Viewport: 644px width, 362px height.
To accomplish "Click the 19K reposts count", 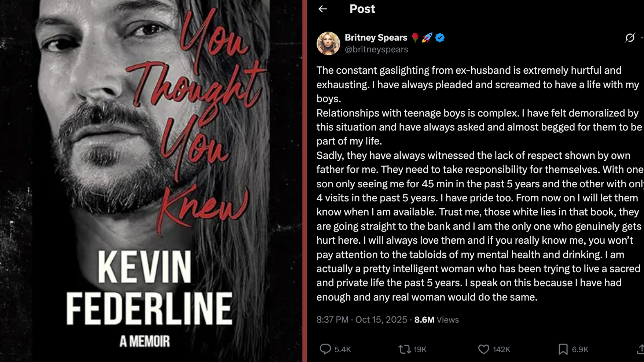I will [x=420, y=350].
